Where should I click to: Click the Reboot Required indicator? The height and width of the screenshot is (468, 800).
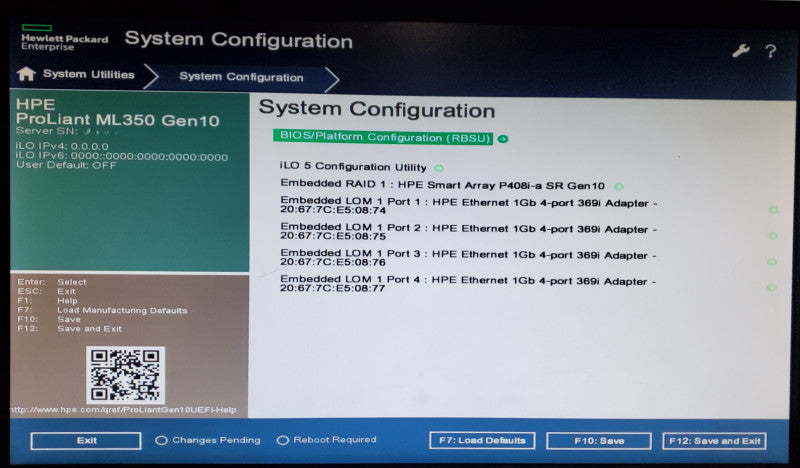(x=327, y=440)
